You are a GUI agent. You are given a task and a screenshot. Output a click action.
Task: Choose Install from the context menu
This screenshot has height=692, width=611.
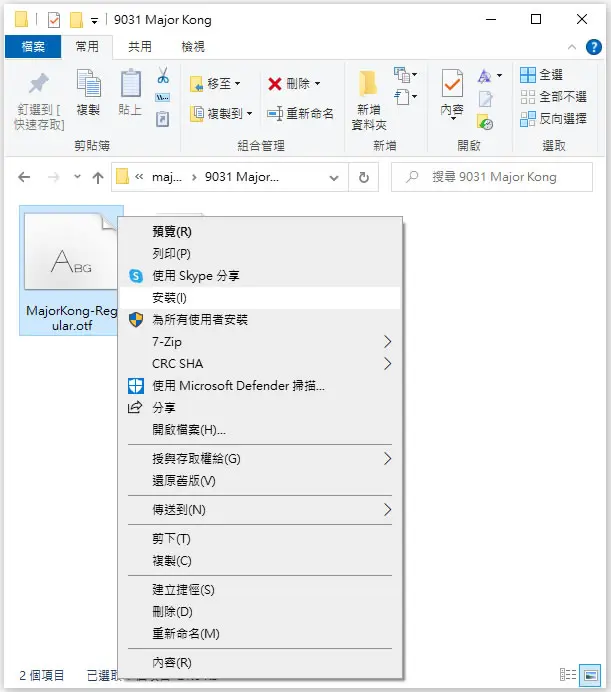[x=260, y=298]
